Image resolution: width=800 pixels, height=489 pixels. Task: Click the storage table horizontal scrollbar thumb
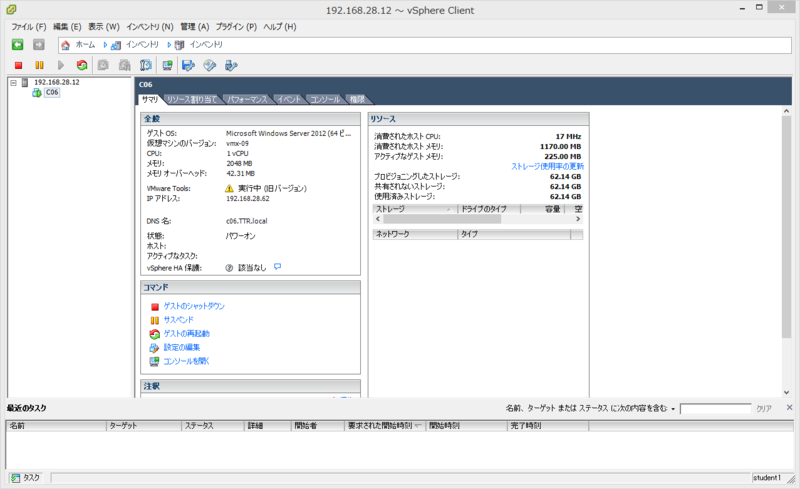click(442, 219)
